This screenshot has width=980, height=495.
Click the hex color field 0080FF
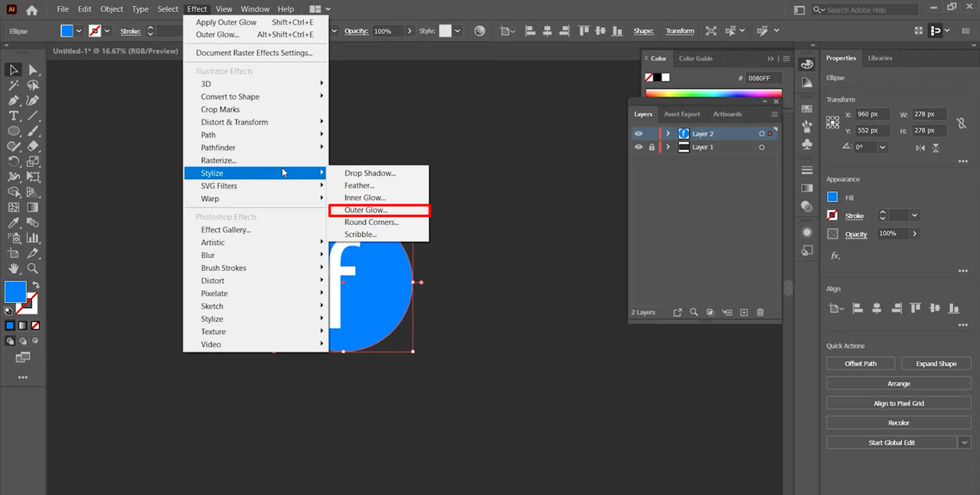(764, 78)
